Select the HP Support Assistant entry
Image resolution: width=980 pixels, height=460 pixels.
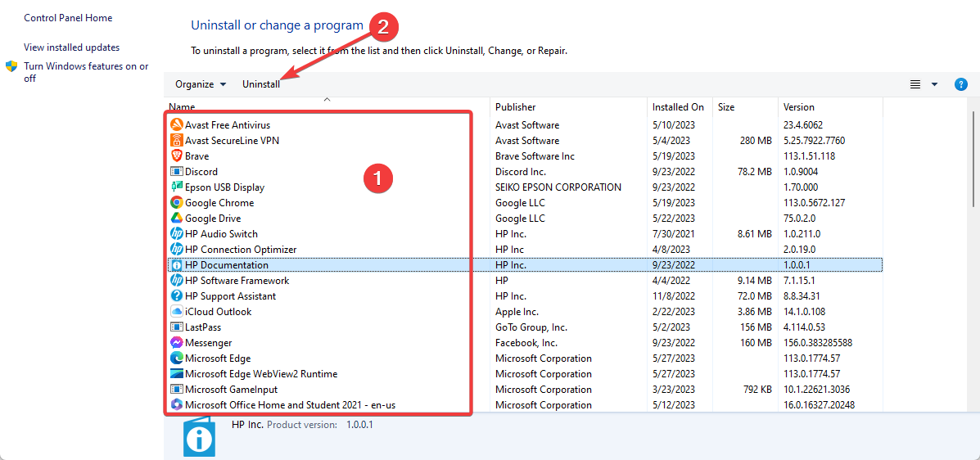pyautogui.click(x=230, y=295)
